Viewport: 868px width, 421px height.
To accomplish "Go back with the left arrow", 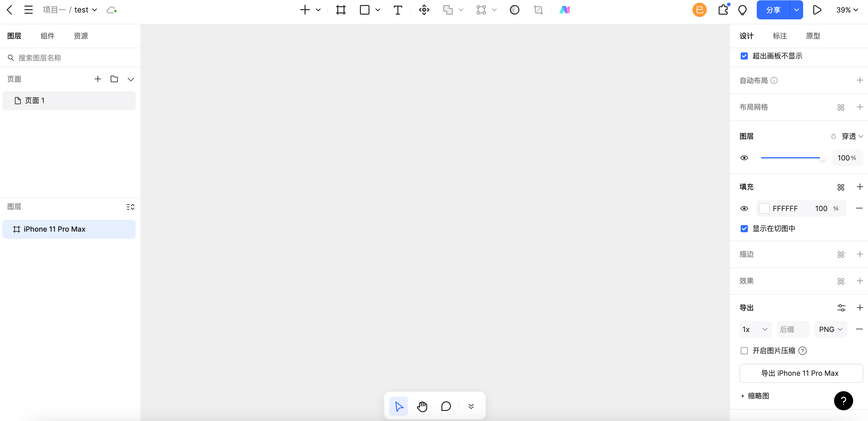I will click(10, 10).
